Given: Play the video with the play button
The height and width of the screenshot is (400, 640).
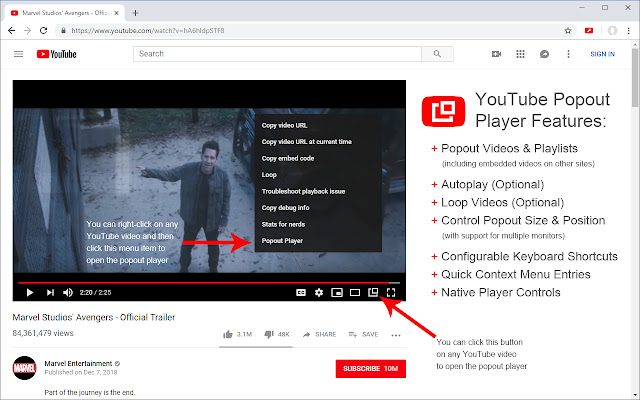Looking at the screenshot, I should 29,293.
